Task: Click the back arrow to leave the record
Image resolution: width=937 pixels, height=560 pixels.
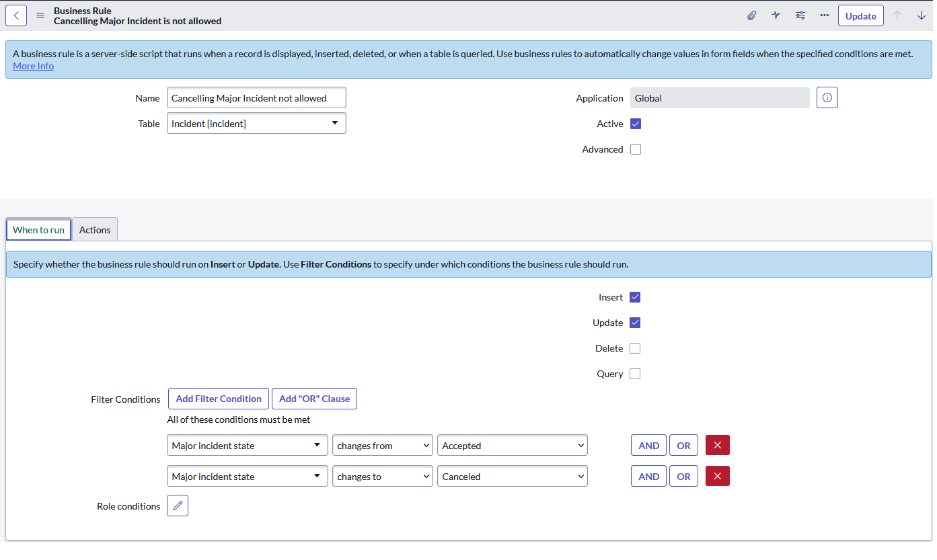Action: [x=15, y=15]
